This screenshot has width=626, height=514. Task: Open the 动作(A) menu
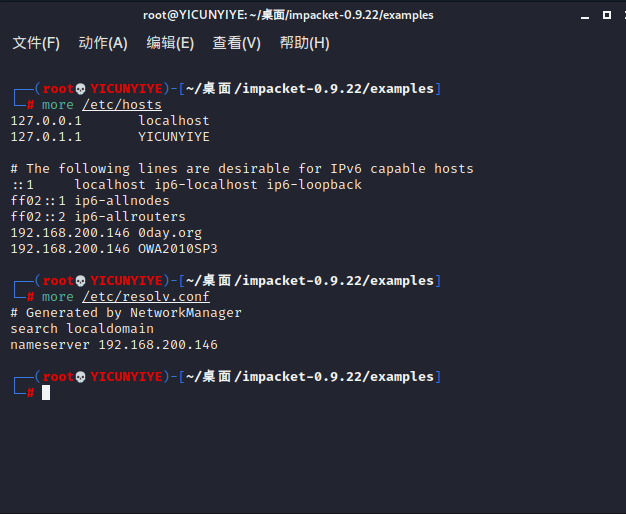(x=103, y=43)
